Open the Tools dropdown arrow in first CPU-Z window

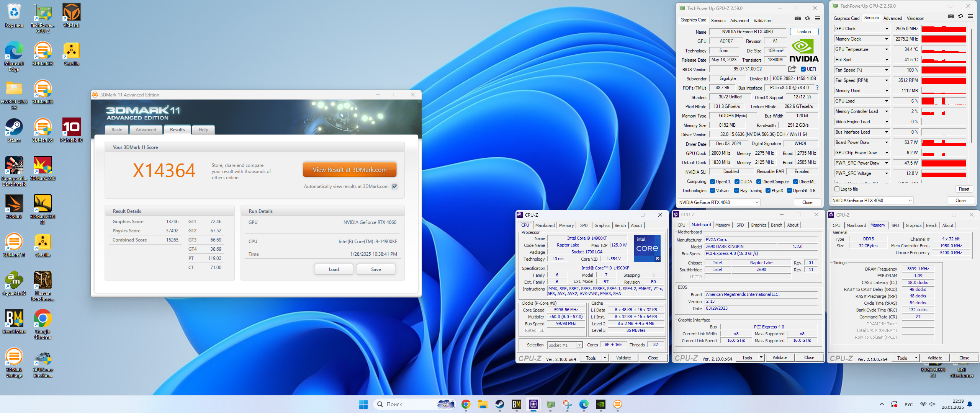[605, 358]
